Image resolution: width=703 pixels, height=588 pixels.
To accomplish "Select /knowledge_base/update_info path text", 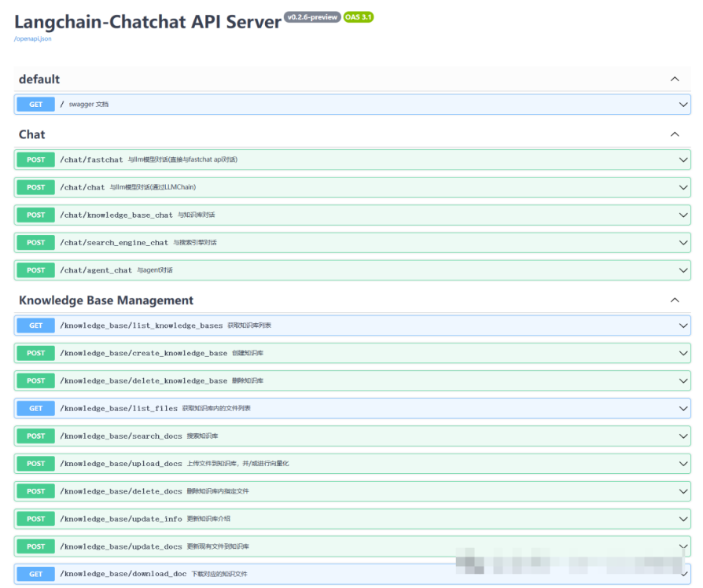I will [x=121, y=519].
